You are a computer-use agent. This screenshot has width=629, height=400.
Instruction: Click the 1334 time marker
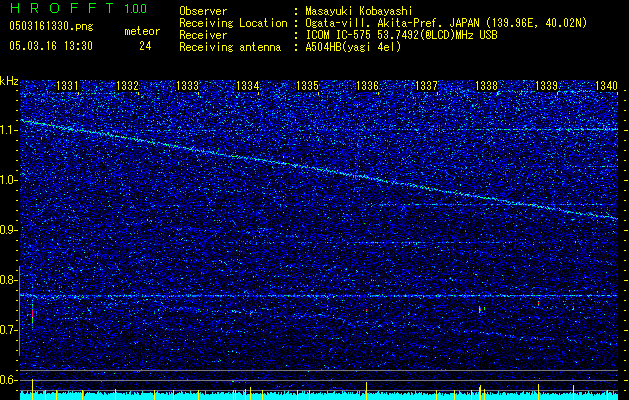coord(248,86)
